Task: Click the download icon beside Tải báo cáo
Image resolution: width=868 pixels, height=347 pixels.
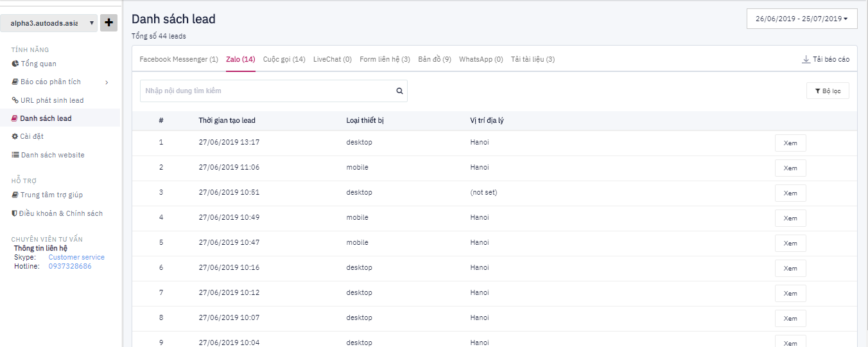Action: [806, 59]
